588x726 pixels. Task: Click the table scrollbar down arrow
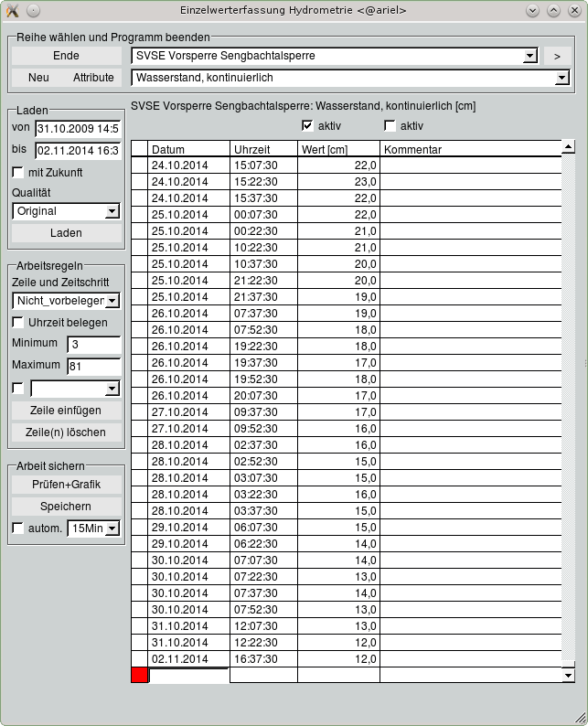click(x=569, y=676)
